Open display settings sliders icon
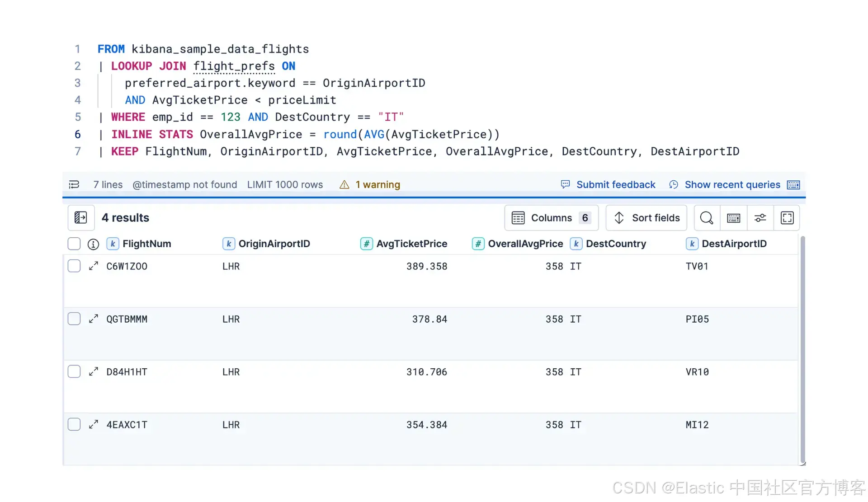 (x=760, y=218)
